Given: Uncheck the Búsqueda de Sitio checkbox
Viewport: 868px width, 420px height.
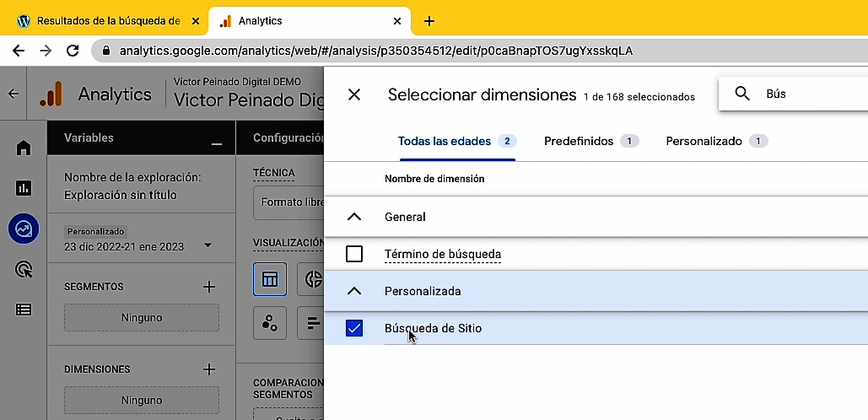Looking at the screenshot, I should (354, 328).
